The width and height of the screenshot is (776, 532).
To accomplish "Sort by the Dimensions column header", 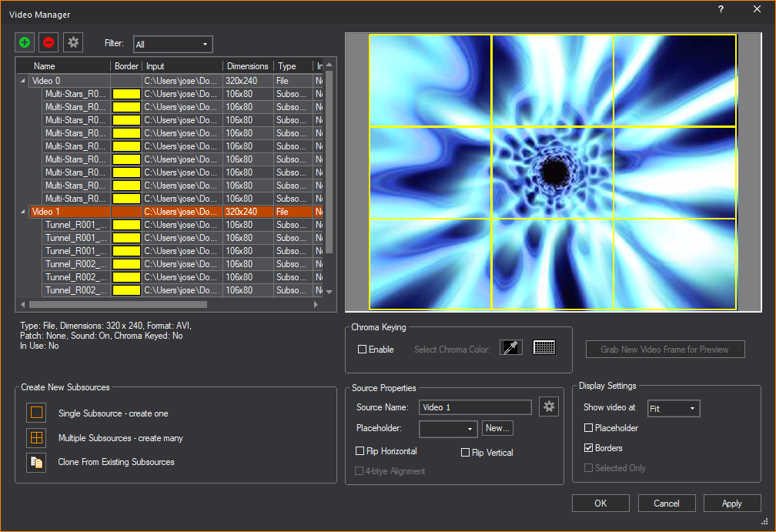I will [248, 66].
